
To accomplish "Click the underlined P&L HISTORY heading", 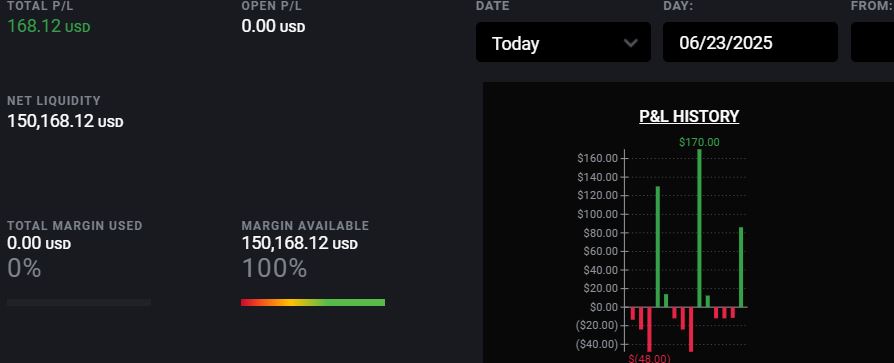I will tap(689, 116).
